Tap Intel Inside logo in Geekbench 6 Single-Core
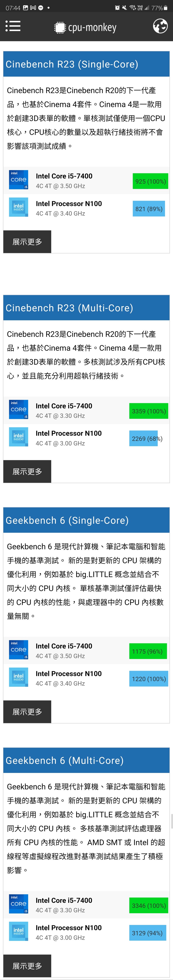 (19, 678)
